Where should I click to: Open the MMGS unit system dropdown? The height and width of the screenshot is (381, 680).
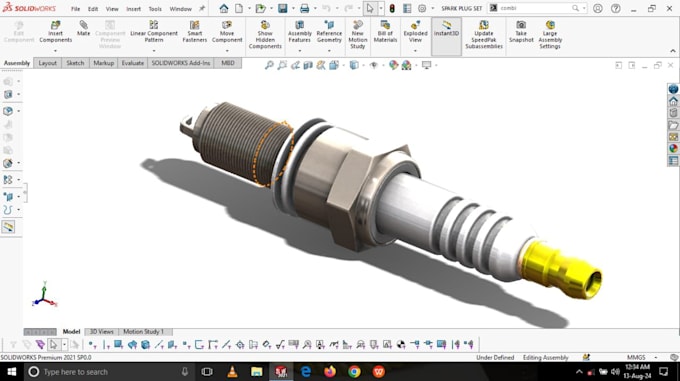[655, 357]
